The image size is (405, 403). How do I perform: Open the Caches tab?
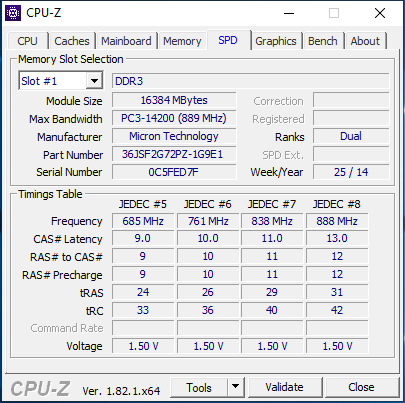(x=72, y=41)
